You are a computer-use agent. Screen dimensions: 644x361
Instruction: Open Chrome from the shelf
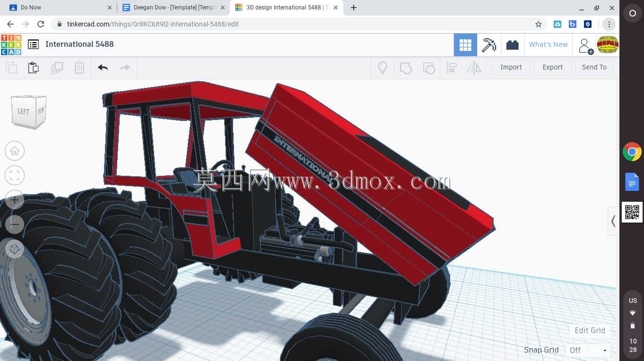[x=632, y=152]
